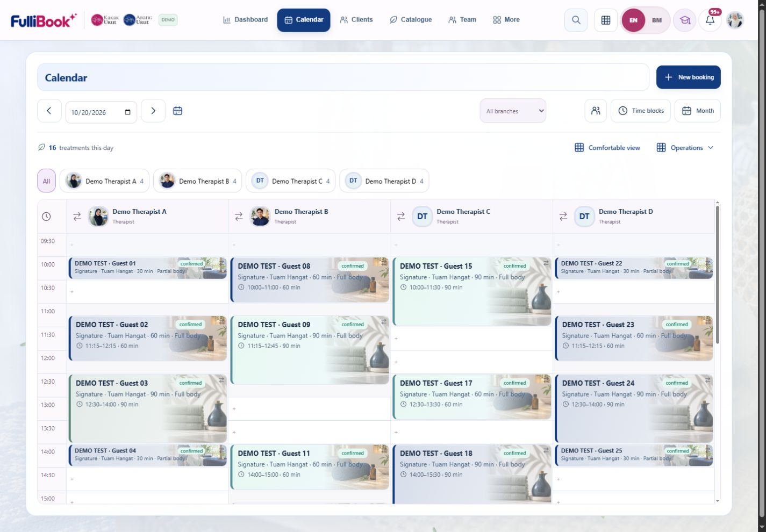The height and width of the screenshot is (532, 766).
Task: Click the clock icon in time column header
Action: tap(46, 217)
